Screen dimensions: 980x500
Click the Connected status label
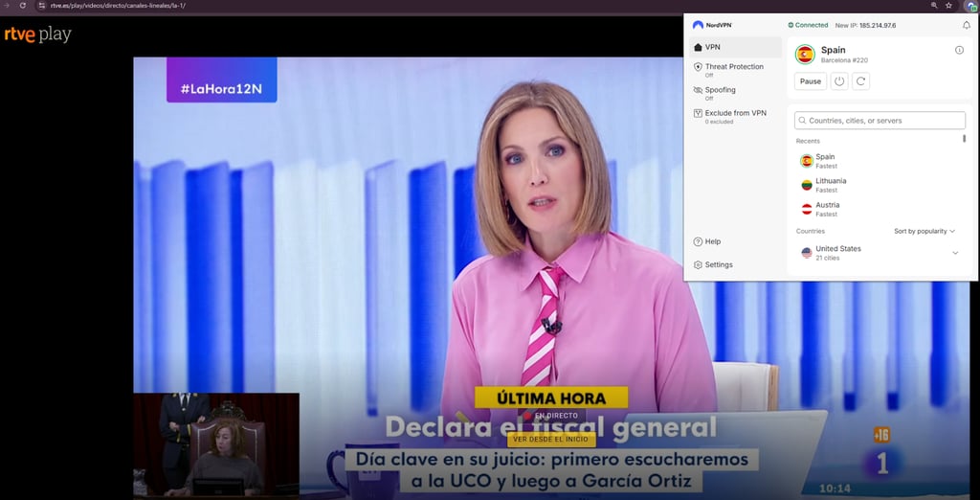tap(808, 25)
